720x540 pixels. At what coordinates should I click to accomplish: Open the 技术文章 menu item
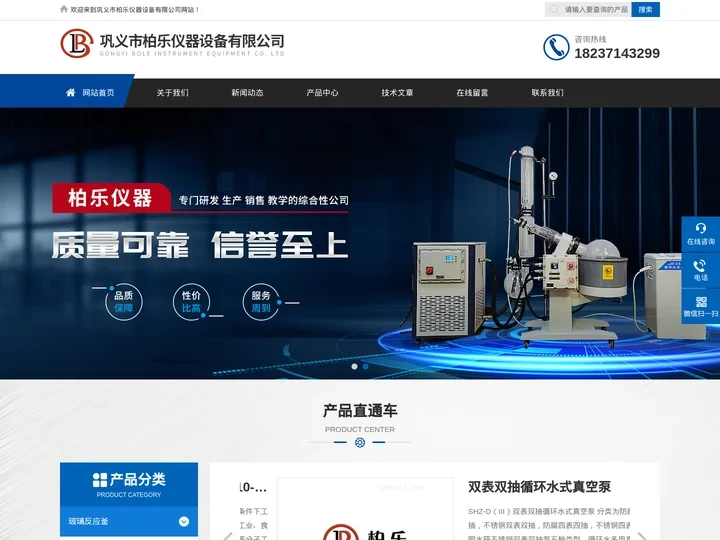click(x=397, y=93)
